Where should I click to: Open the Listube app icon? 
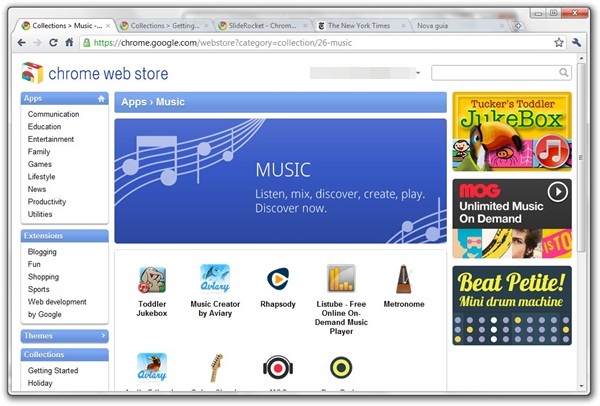click(x=341, y=278)
